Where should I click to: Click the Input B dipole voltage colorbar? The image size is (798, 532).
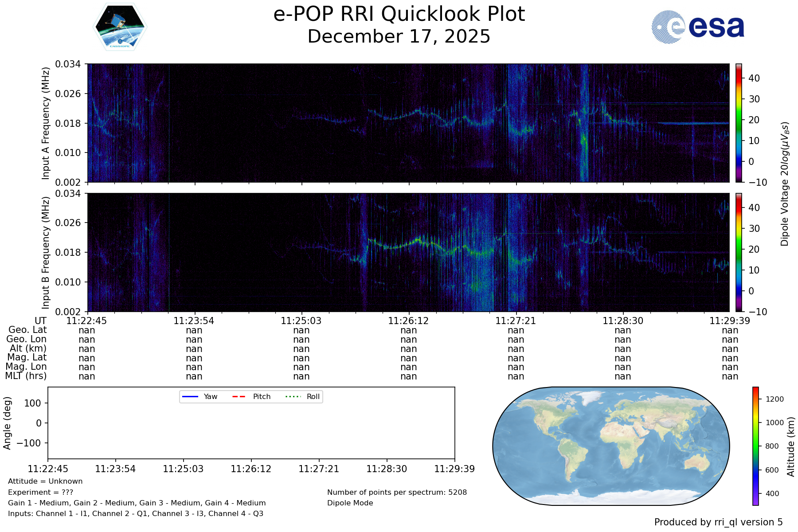739,252
